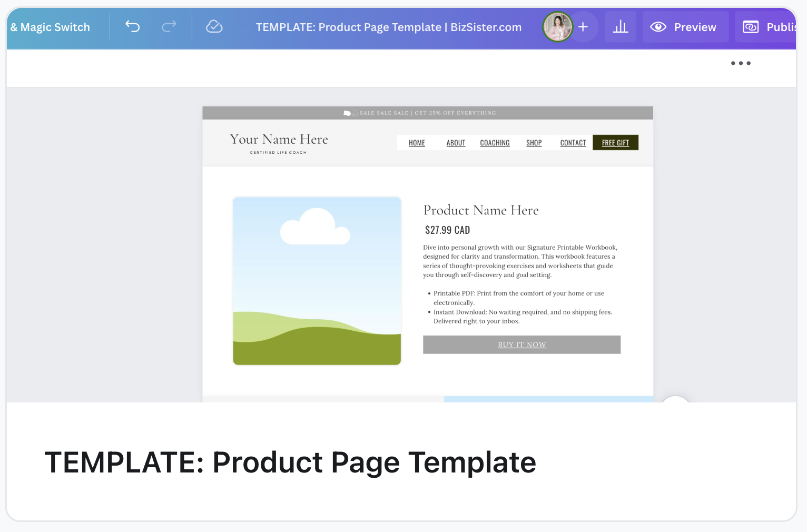Click the dark FREE GIFT button

tap(615, 143)
